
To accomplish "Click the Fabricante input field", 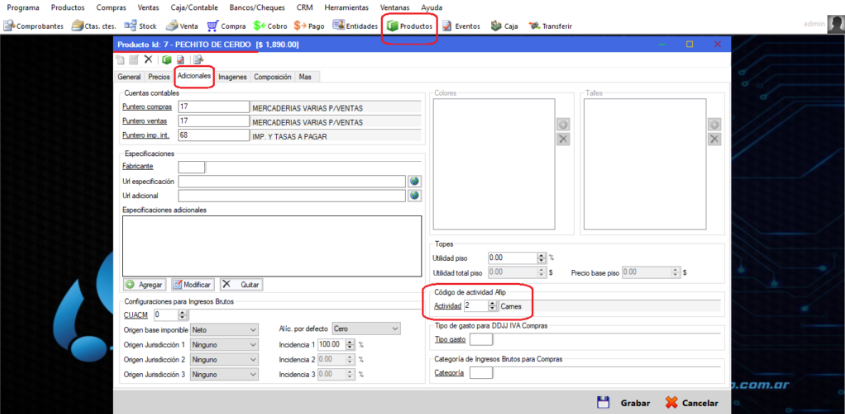I will click(x=191, y=167).
